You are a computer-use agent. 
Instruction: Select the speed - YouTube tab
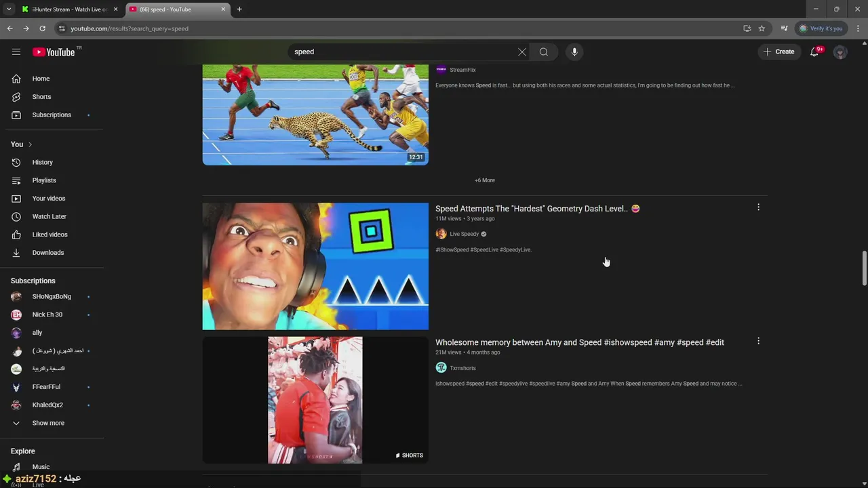(x=178, y=9)
